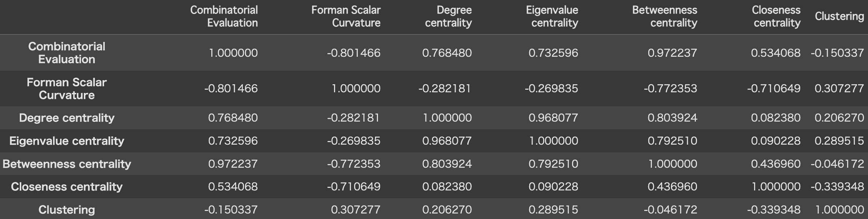Select 0.968077 in the Degree centrality row

pyautogui.click(x=553, y=118)
